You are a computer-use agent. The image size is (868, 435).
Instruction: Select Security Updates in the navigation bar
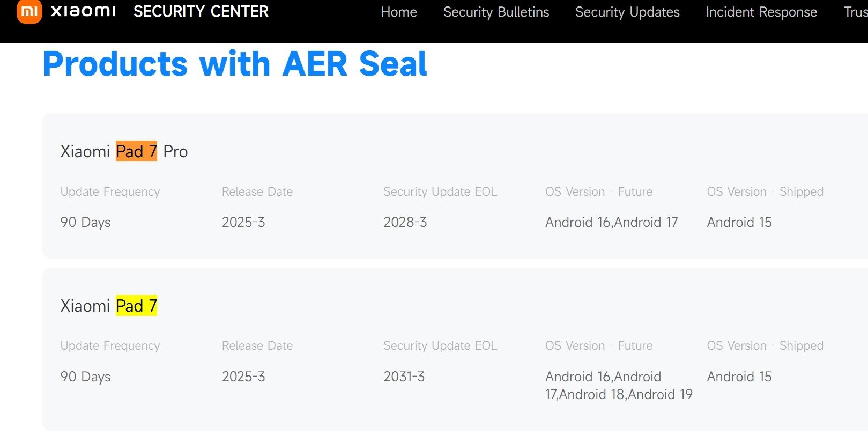click(x=627, y=12)
